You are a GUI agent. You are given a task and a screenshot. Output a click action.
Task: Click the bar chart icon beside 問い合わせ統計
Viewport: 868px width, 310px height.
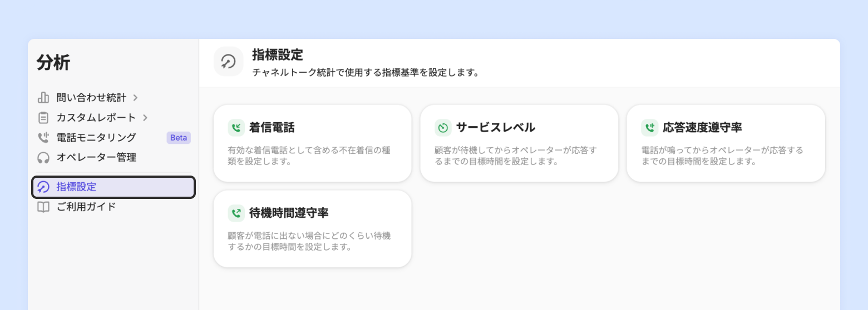point(43,98)
